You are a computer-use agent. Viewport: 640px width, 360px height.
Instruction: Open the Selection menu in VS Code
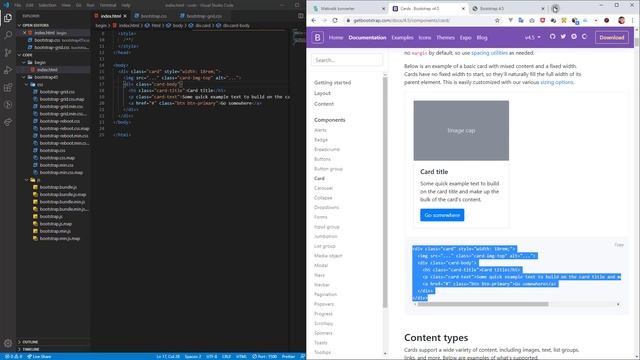point(47,5)
